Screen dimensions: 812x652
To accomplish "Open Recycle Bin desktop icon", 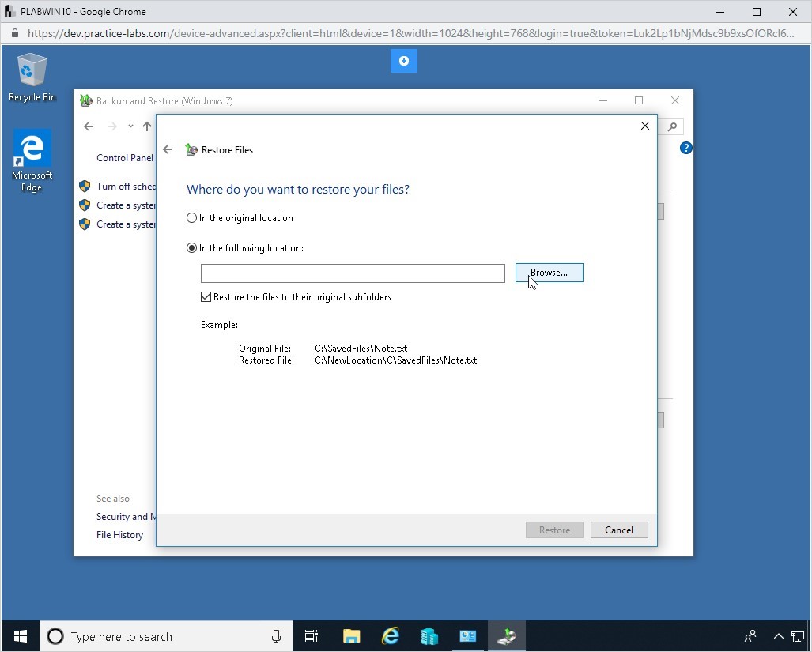I will (x=32, y=77).
